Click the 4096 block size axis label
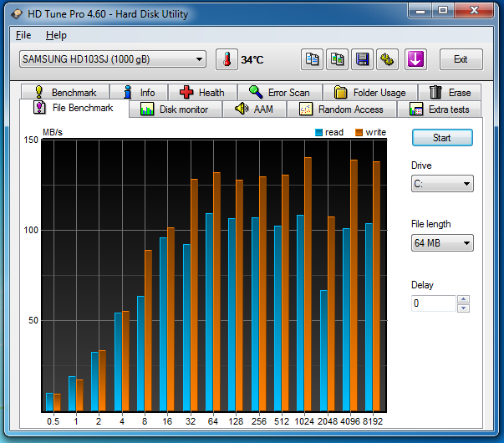Screen dimensions: 504x443 click(350, 421)
